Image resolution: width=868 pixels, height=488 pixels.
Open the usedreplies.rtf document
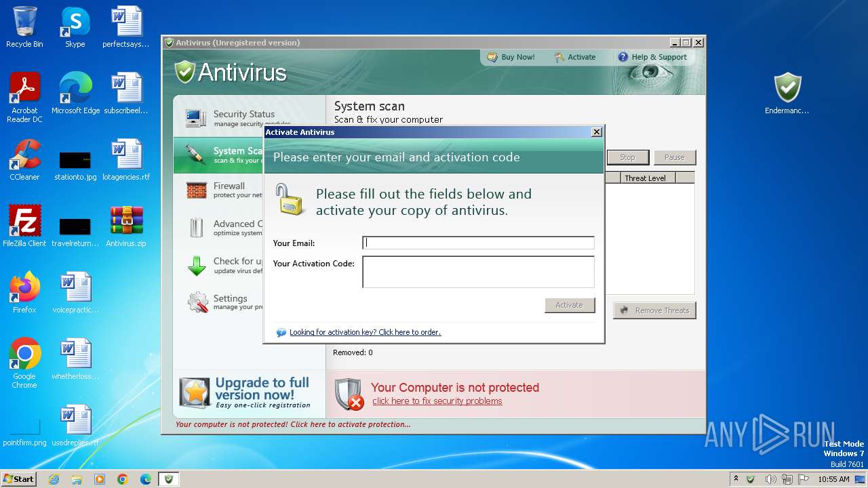click(x=75, y=425)
